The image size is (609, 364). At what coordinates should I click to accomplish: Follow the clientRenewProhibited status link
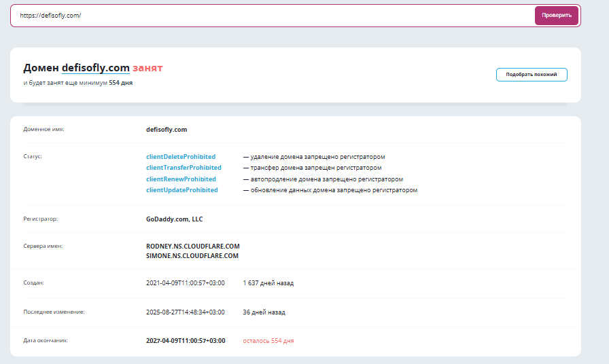tap(181, 179)
